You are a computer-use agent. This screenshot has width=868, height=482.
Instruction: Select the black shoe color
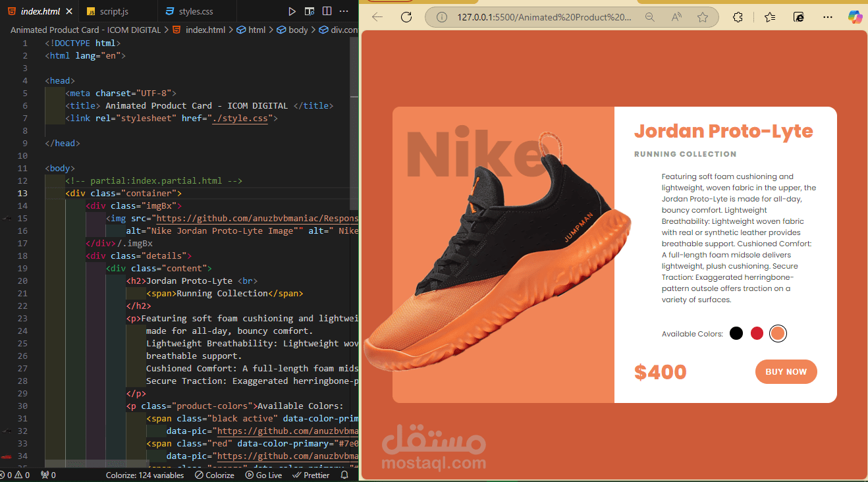point(736,333)
